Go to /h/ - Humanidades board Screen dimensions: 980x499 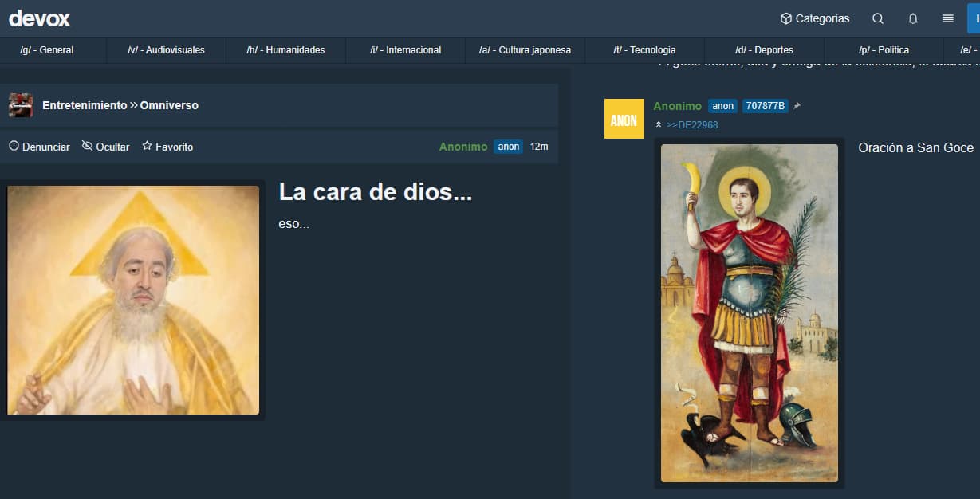coord(285,50)
